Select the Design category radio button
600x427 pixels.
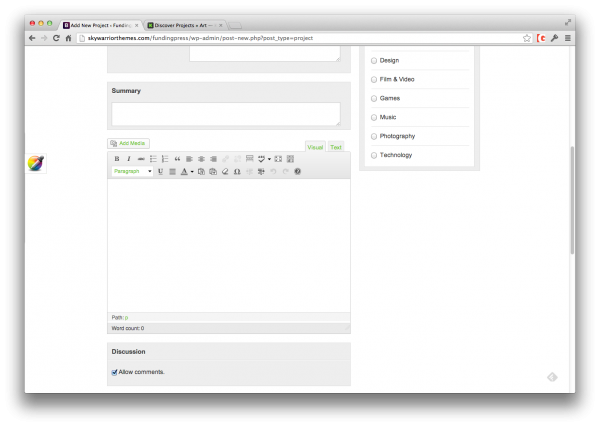click(x=374, y=60)
